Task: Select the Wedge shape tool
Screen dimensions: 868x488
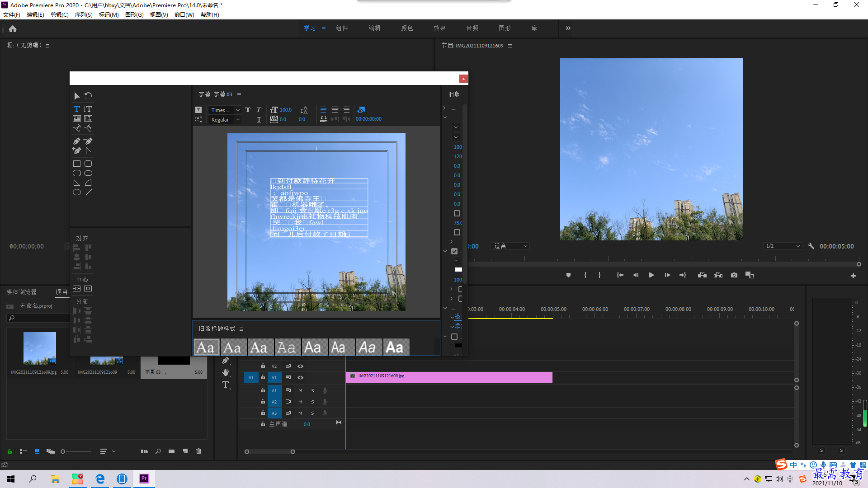Action: pyautogui.click(x=77, y=183)
